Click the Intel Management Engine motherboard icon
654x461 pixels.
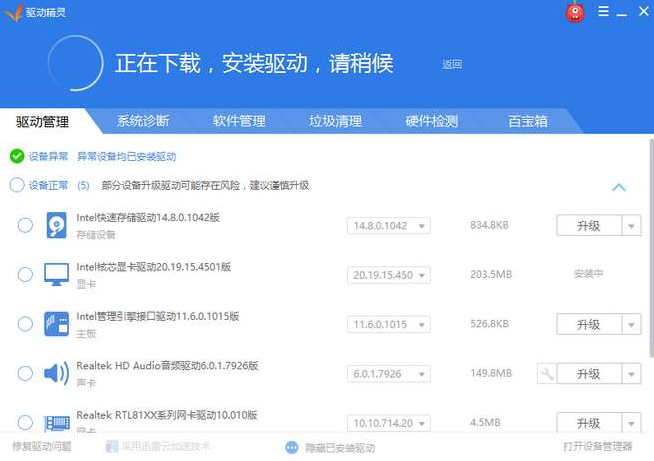(x=56, y=324)
